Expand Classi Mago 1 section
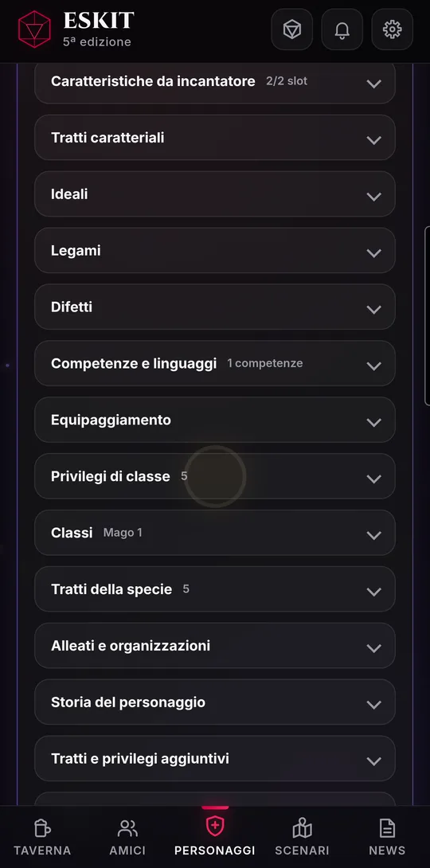This screenshot has height=868, width=430. [x=215, y=533]
